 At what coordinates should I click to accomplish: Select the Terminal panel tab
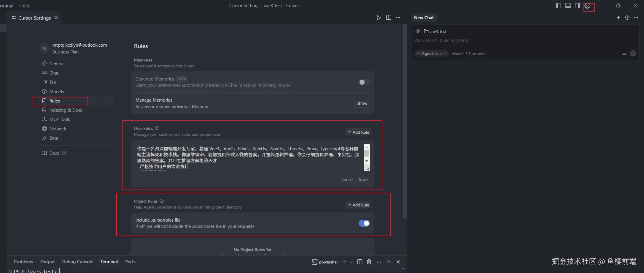(109, 261)
